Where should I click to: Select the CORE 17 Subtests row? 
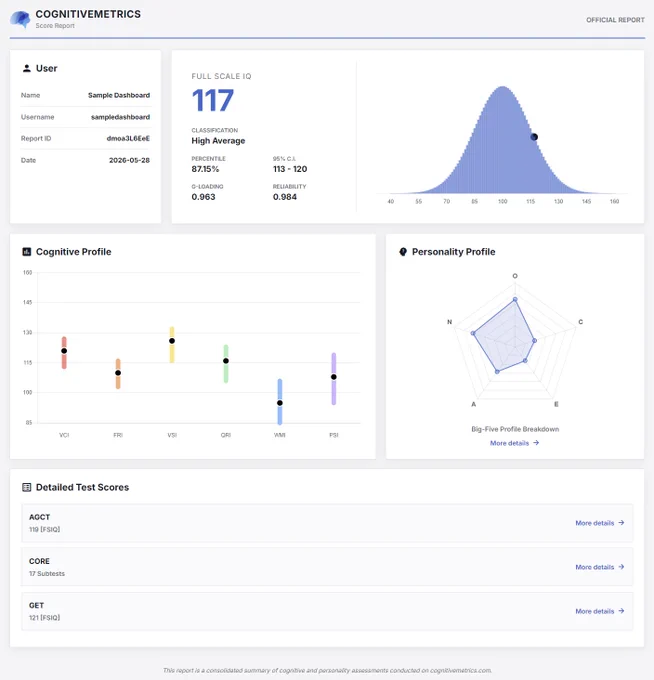point(327,567)
